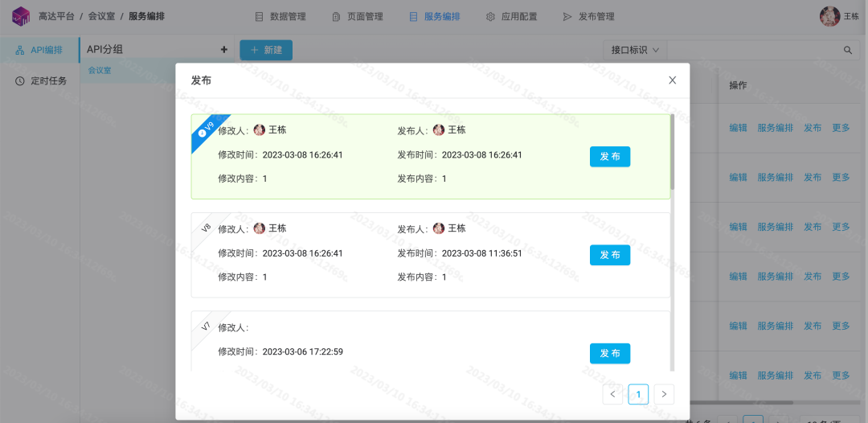Select API编排 in left sidebar

click(39, 50)
